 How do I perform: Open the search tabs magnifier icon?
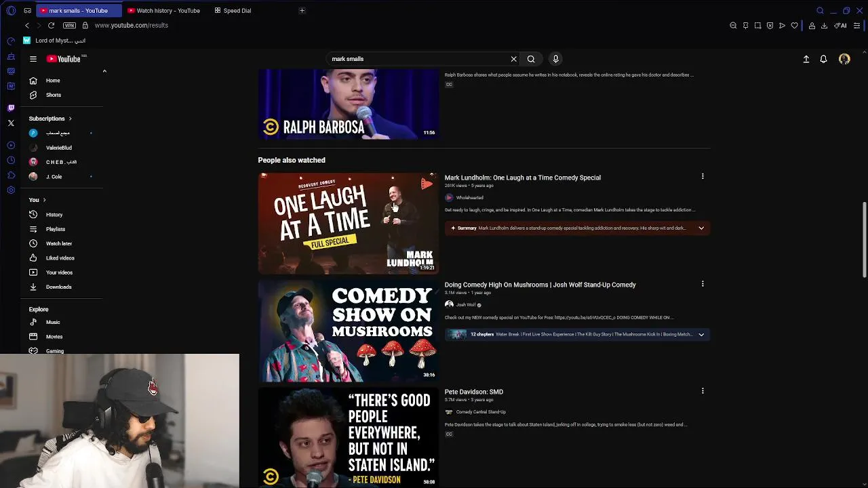tap(820, 10)
